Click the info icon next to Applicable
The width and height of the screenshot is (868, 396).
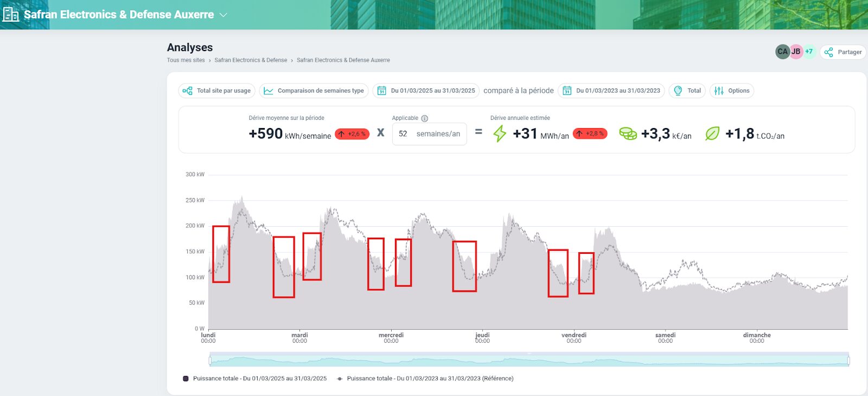425,118
